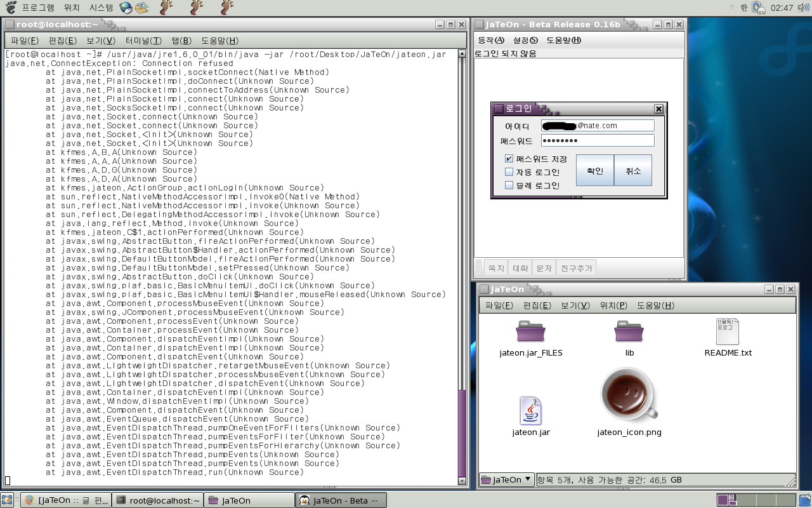Switch to Firefox [JaTeOn :: 글 taskbar entry
812x508 pixels.
coord(65,500)
